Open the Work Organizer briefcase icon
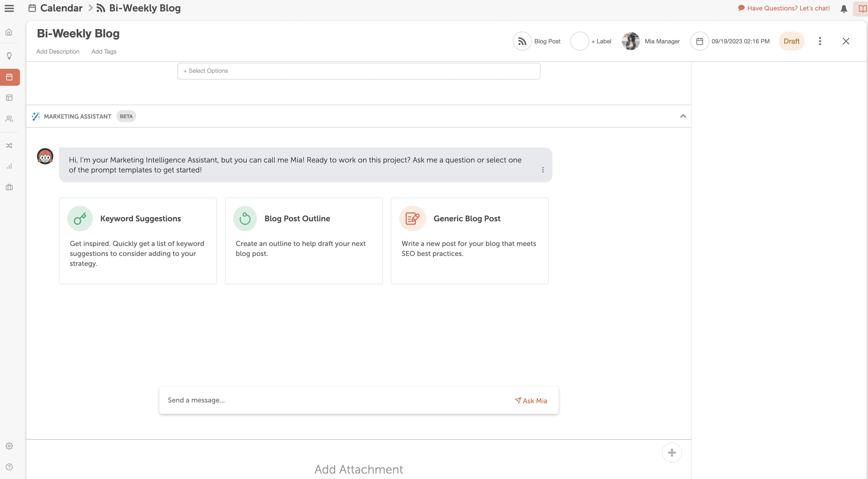The image size is (868, 479). coord(9,187)
